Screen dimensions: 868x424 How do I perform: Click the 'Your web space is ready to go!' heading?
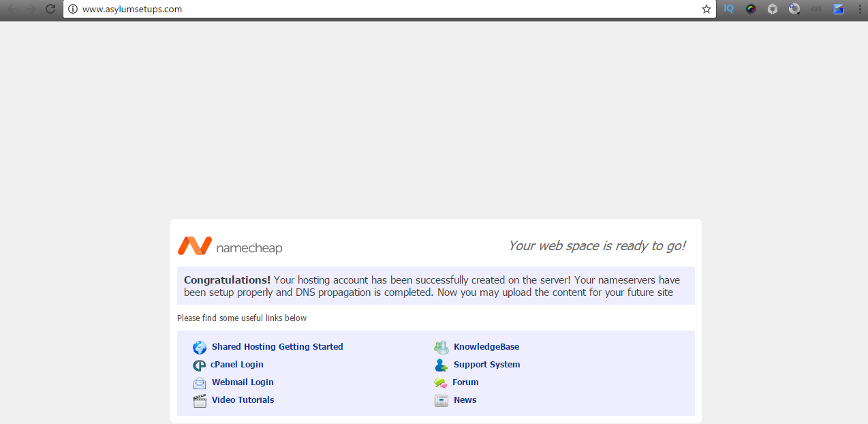point(598,246)
